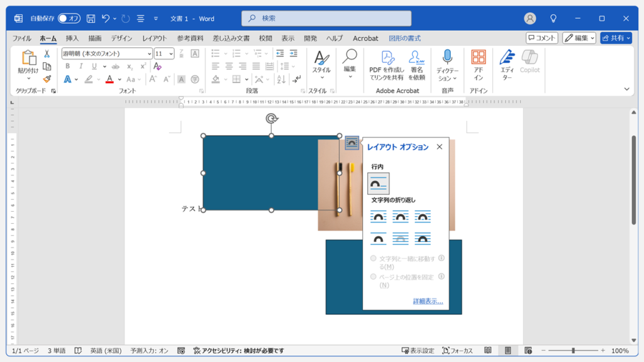Viewport: 644px width, 362px height.
Task: Open the Editor (エディター) tool
Action: 507,65
